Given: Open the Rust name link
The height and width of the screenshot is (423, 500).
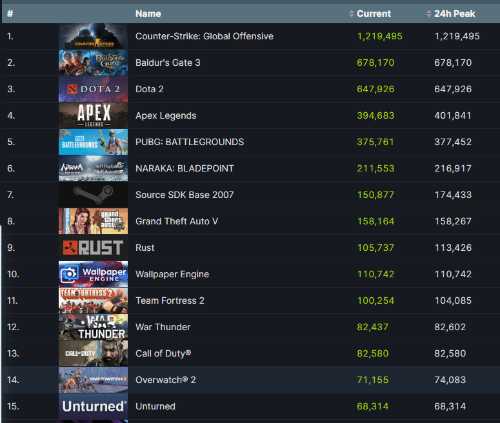Looking at the screenshot, I should click(x=145, y=248).
